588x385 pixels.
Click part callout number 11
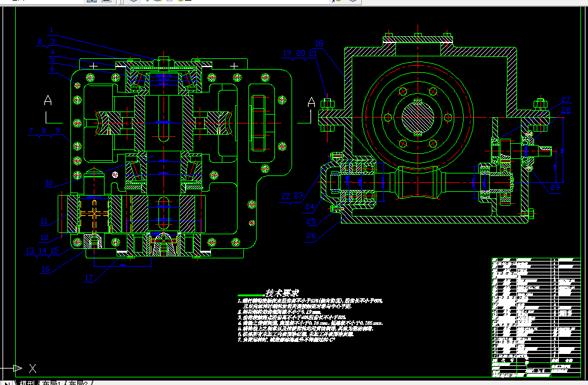tap(44, 221)
